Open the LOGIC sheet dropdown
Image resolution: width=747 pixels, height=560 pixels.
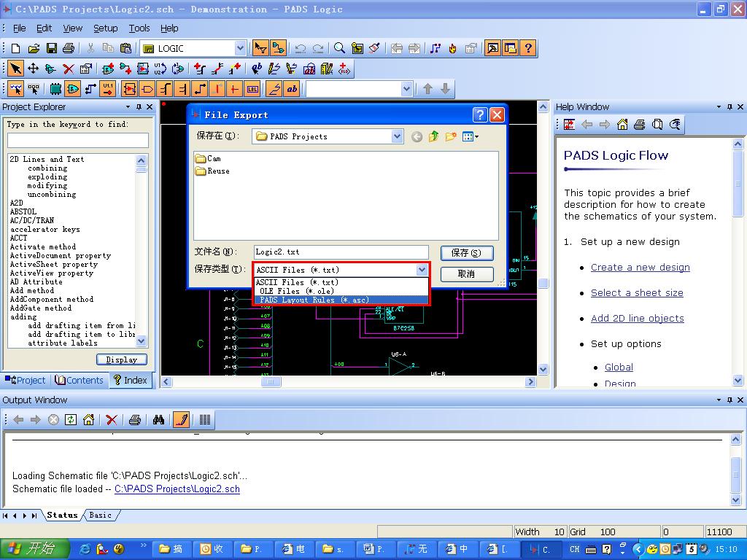(x=240, y=48)
